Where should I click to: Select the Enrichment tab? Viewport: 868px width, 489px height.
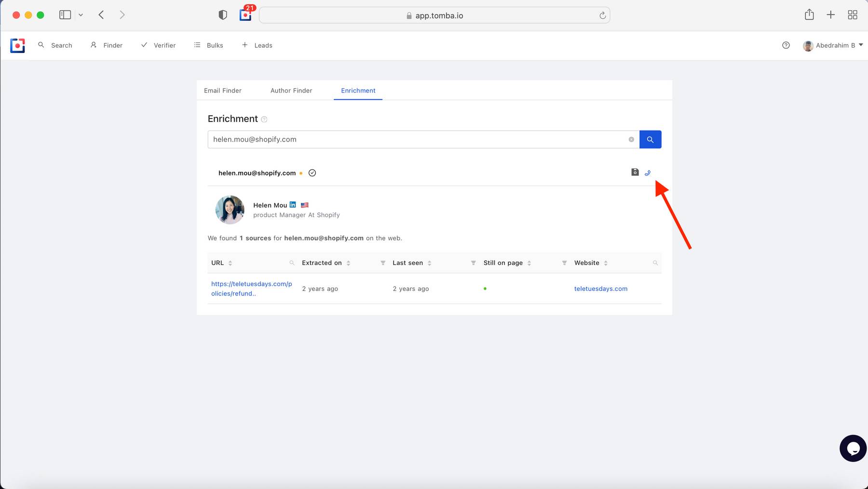pyautogui.click(x=358, y=91)
